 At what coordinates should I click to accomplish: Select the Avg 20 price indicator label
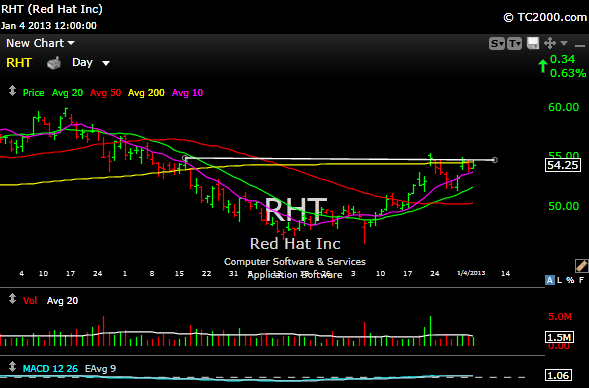(x=67, y=93)
